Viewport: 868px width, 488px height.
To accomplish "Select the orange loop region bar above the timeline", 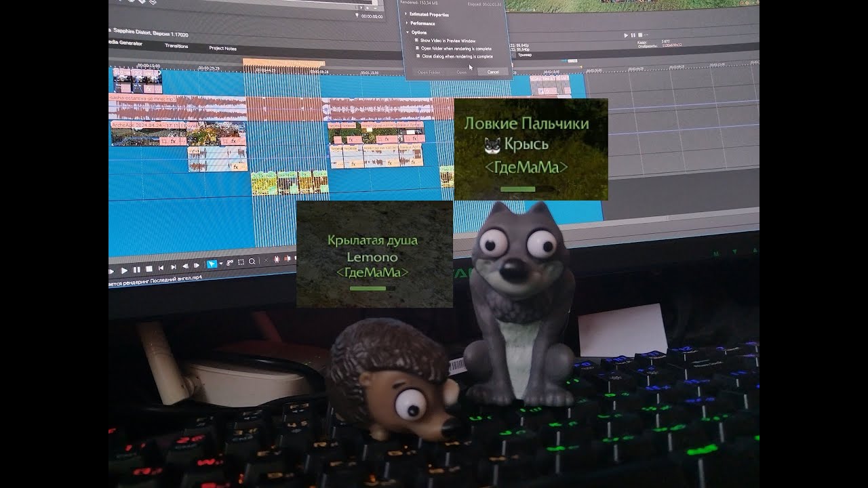I will click(283, 62).
